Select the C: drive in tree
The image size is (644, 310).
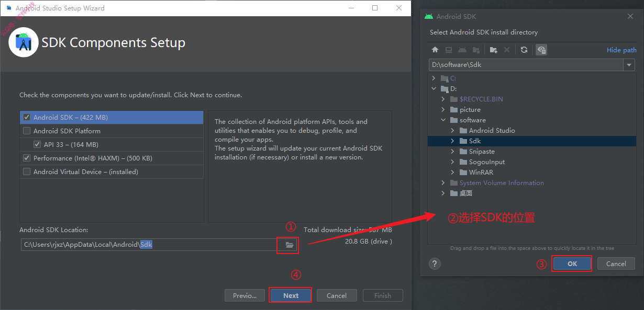pyautogui.click(x=531, y=78)
